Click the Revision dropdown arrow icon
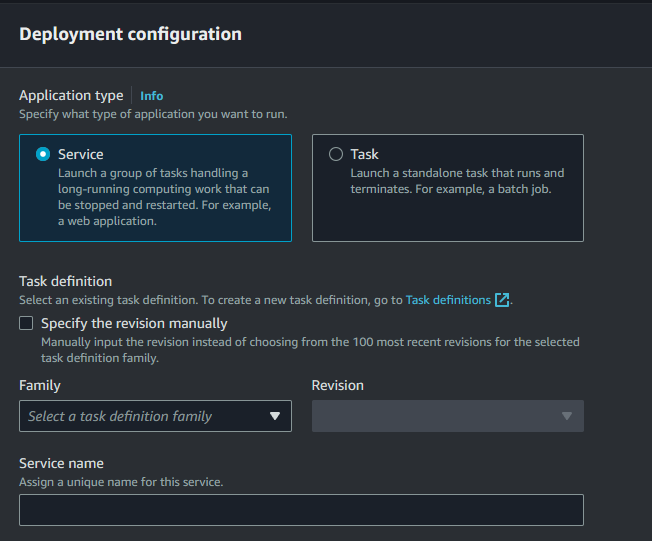 pyautogui.click(x=567, y=416)
